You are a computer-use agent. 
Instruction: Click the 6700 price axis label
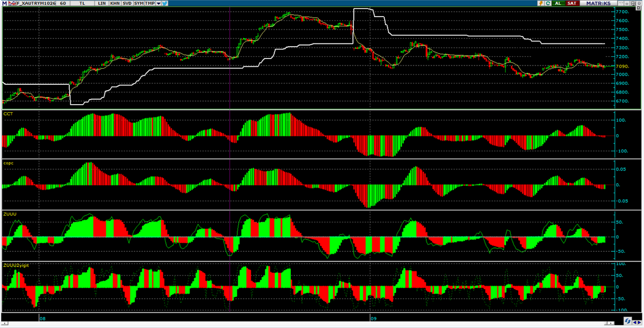(x=623, y=101)
